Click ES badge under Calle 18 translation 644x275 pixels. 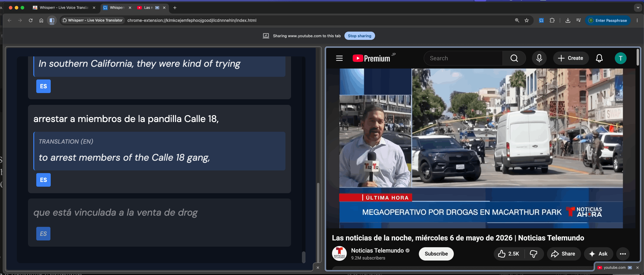pyautogui.click(x=43, y=180)
